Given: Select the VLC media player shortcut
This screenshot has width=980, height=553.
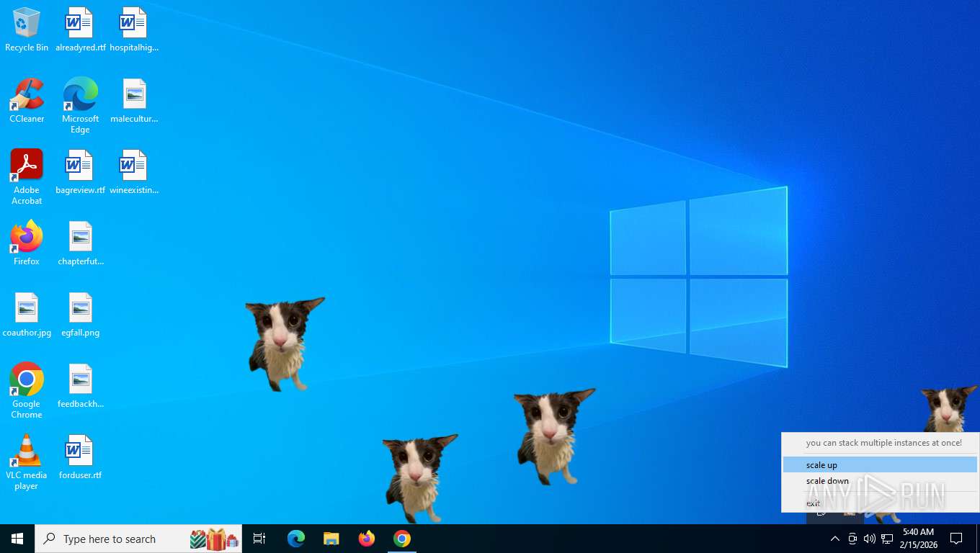Looking at the screenshot, I should click(x=27, y=463).
